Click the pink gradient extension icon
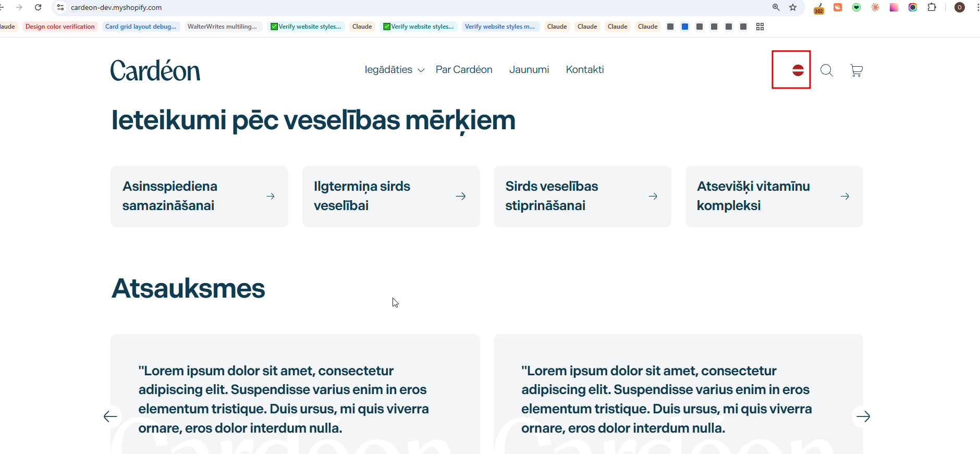Screen dimensions: 980x454 click(x=894, y=7)
